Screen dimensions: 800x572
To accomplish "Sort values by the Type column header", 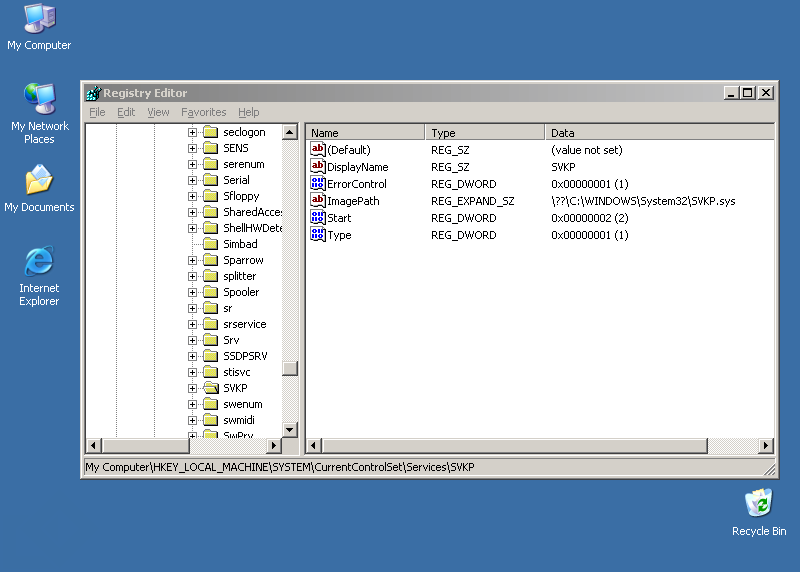I will tap(485, 133).
